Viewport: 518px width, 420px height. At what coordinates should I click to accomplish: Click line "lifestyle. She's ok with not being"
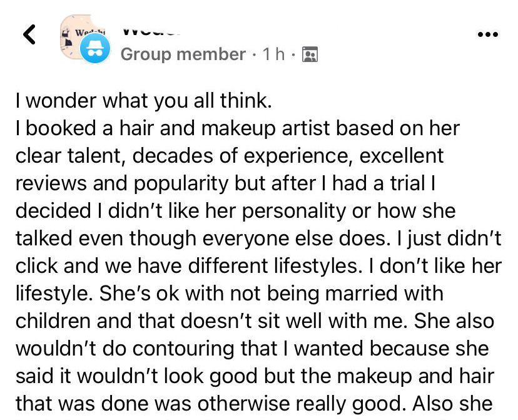[229, 293]
